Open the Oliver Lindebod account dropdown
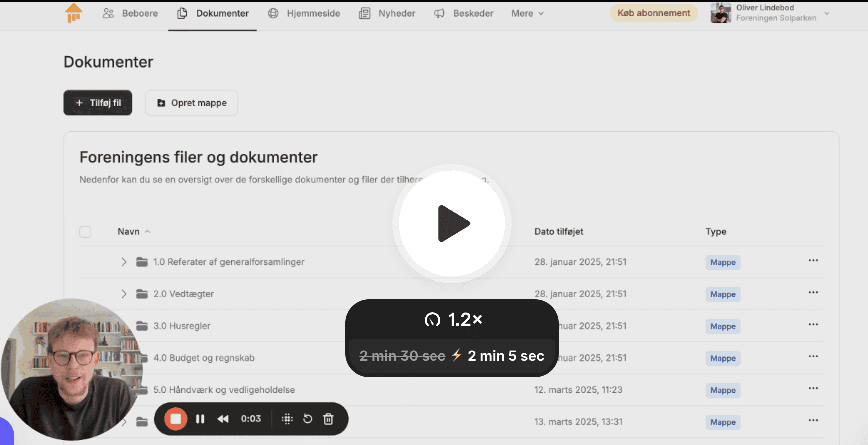This screenshot has width=868, height=445. click(x=827, y=13)
